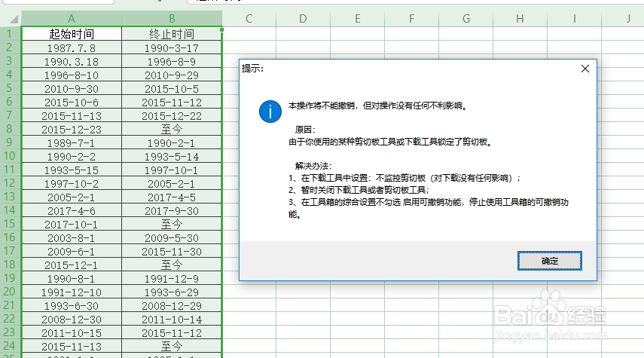
Task: Select all cells with the corner triangle
Action: pyautogui.click(x=14, y=19)
